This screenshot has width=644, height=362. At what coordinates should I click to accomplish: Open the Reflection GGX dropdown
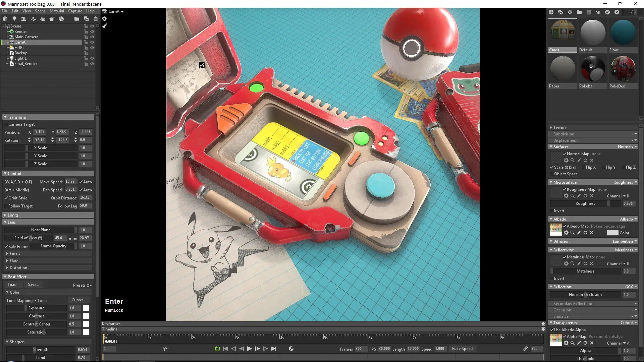(x=631, y=287)
